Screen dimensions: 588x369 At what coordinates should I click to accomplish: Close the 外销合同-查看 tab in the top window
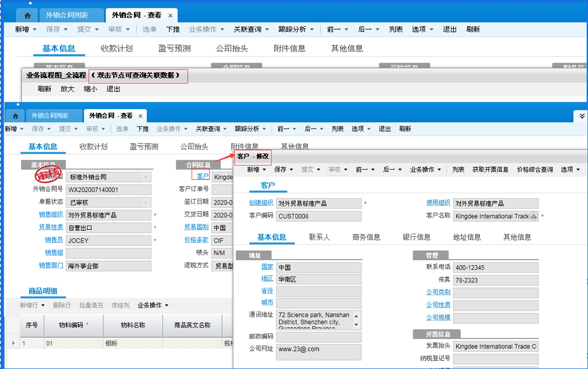170,16
